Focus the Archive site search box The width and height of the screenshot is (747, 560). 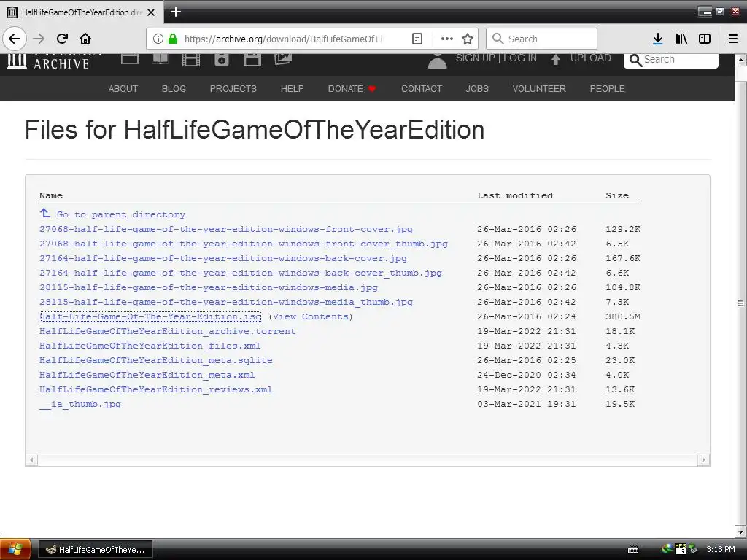pyautogui.click(x=671, y=60)
